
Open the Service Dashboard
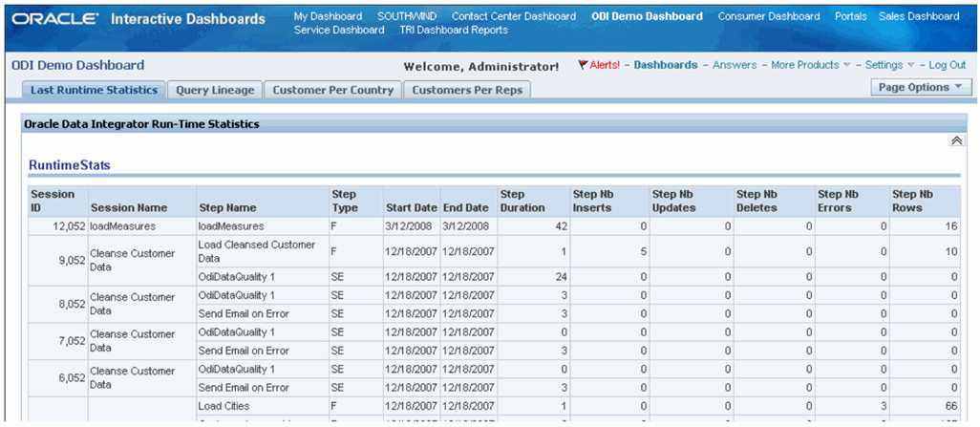pyautogui.click(x=339, y=30)
